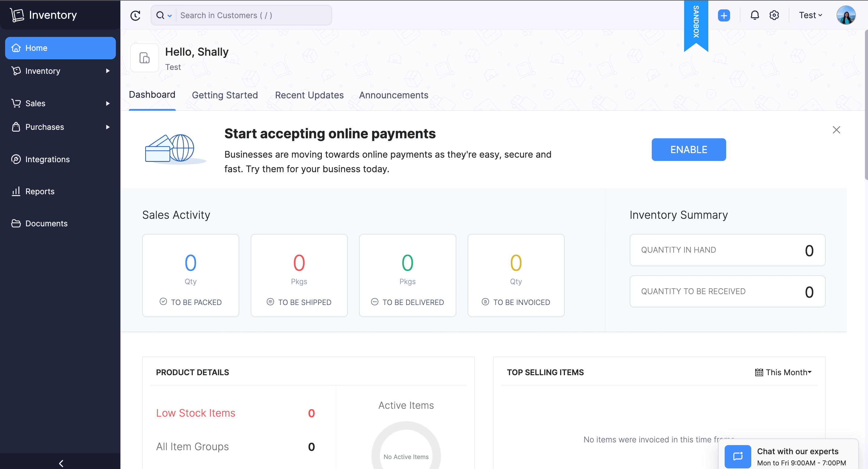Click the blue quick create plus icon
This screenshot has height=469, width=868.
(x=723, y=15)
